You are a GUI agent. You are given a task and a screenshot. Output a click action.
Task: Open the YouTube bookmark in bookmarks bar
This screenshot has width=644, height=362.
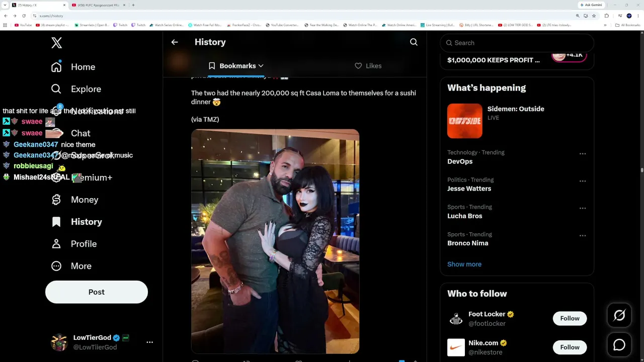pos(23,25)
